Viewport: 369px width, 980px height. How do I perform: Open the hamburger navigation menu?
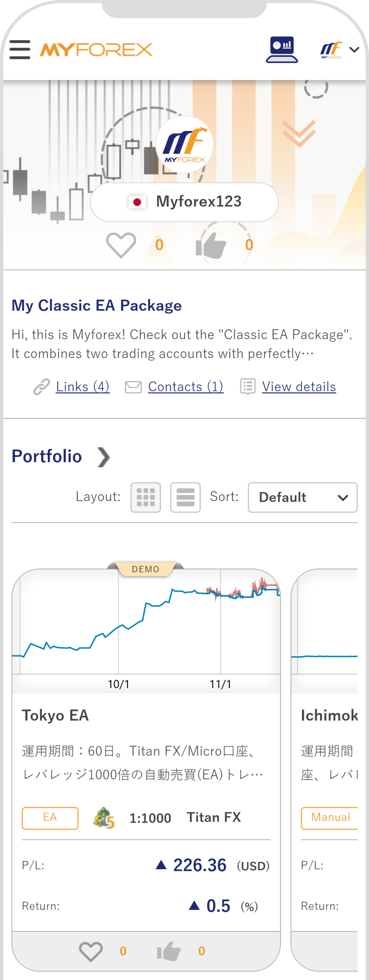coord(20,50)
